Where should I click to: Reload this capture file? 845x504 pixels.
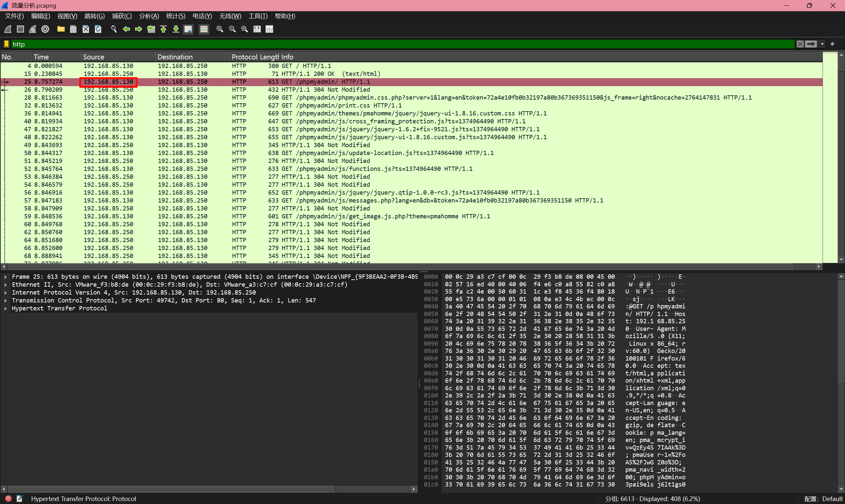(x=98, y=29)
